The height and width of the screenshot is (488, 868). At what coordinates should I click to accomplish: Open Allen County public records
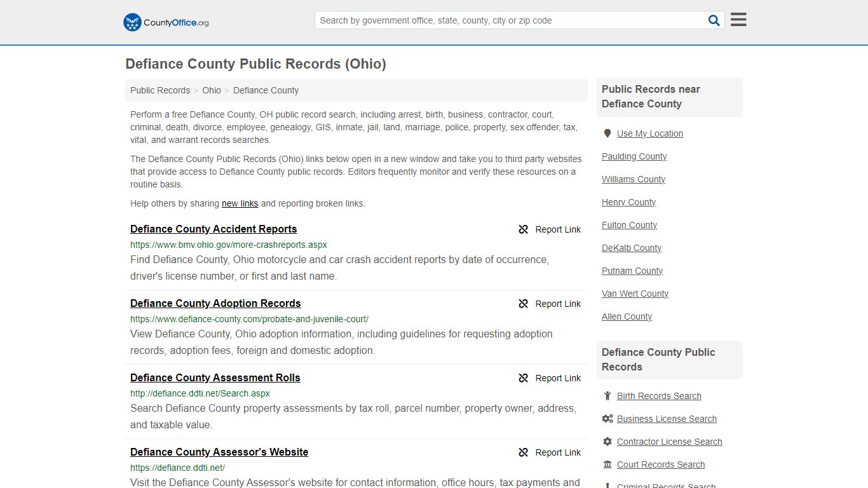[627, 316]
